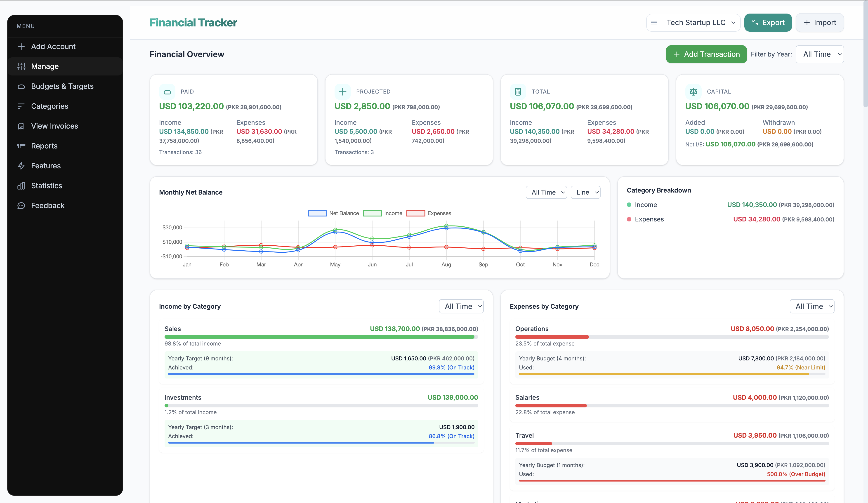868x503 pixels.
Task: Open the Income by Category time filter
Action: coord(461,306)
